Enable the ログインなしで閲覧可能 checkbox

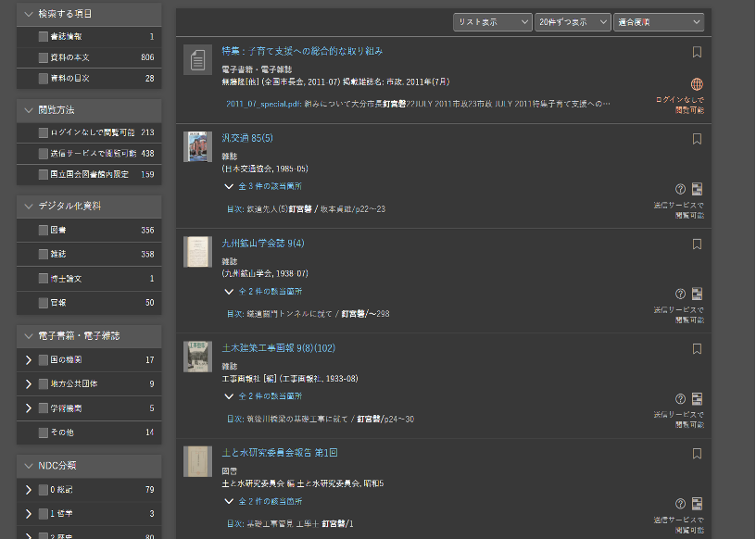[x=44, y=132]
